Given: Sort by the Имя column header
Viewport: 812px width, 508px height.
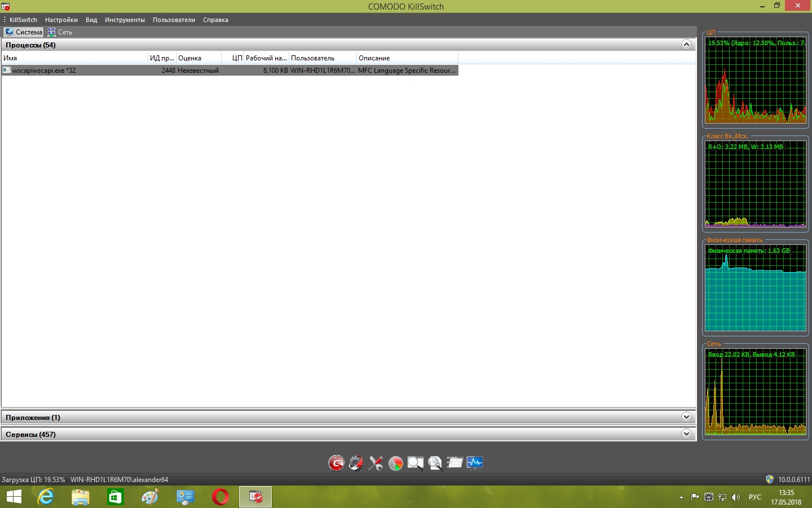Looking at the screenshot, I should (74, 58).
